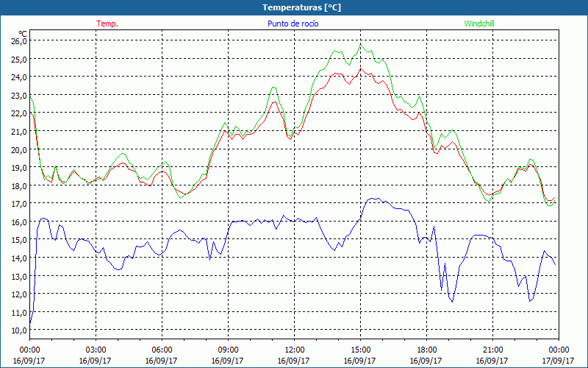Click the 18,0 y-axis value

[x=19, y=186]
